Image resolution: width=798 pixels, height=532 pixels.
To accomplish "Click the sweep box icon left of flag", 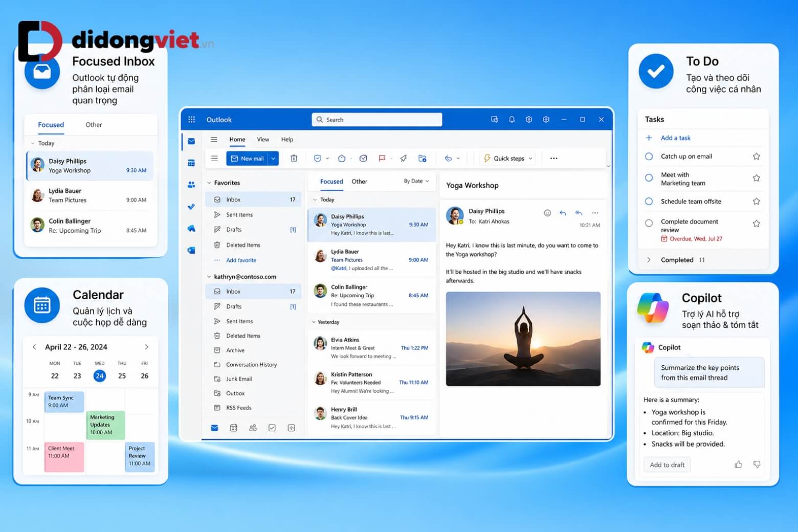I will coord(363,159).
